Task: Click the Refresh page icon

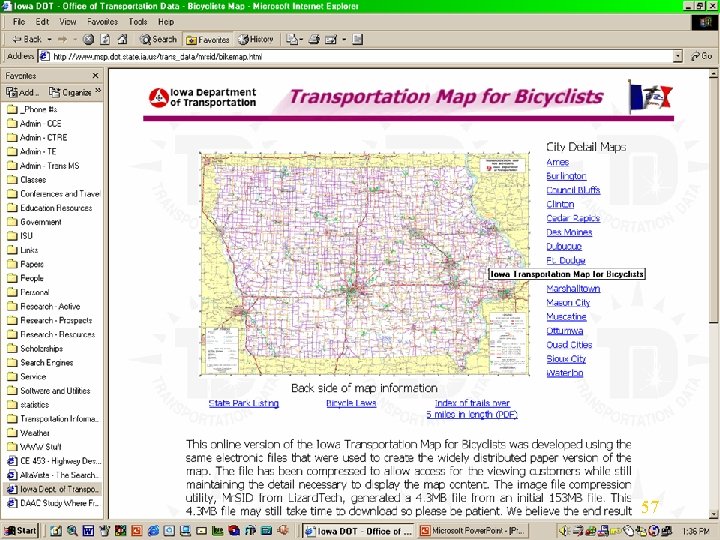Action: click(105, 39)
